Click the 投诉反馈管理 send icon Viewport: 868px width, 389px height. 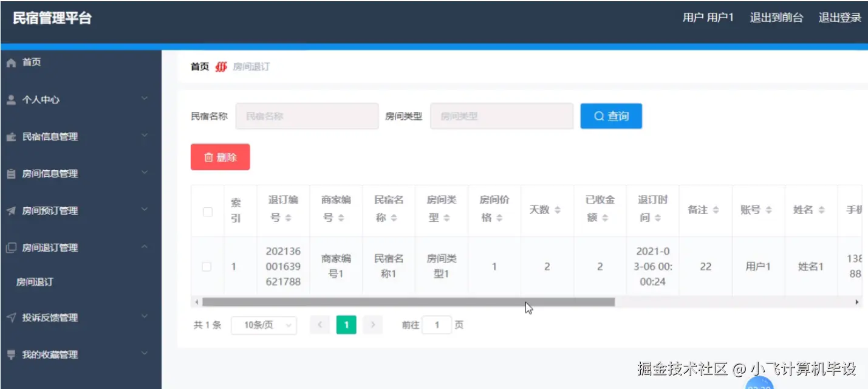tap(11, 317)
